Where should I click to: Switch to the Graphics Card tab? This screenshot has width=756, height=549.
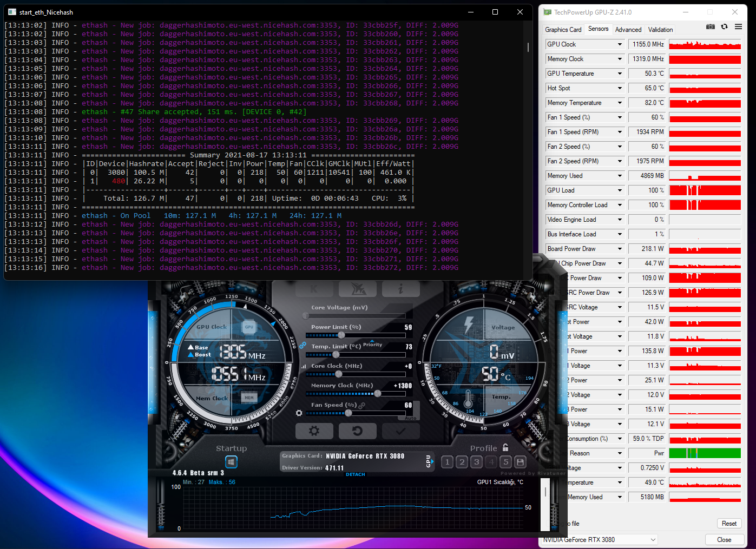[563, 30]
